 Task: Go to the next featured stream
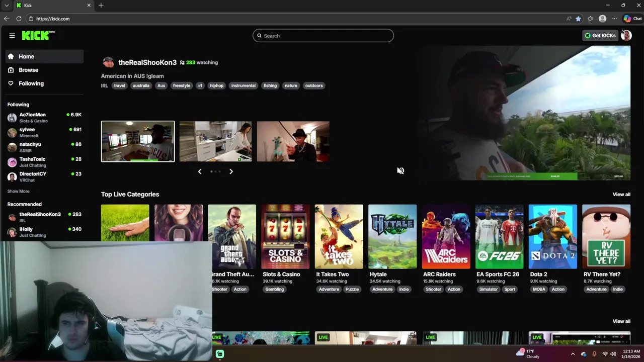[231, 171]
